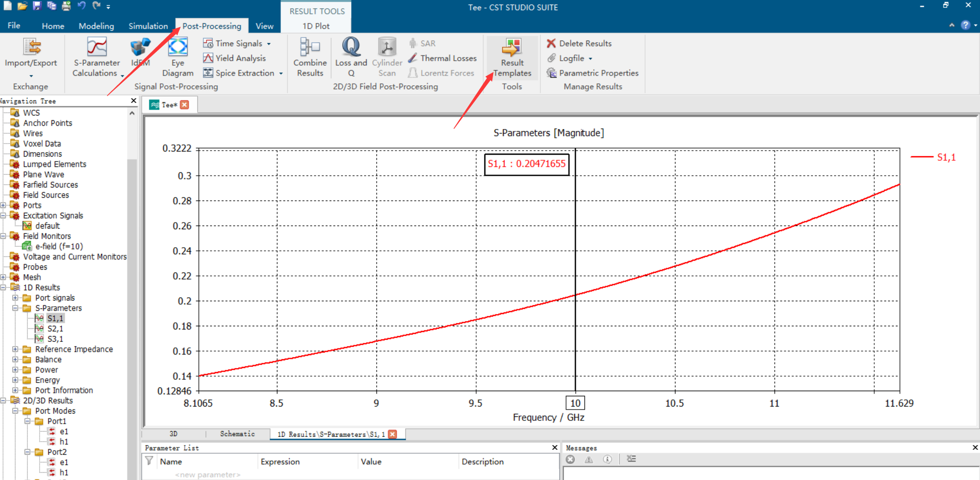The image size is (980, 480).
Task: Open the Import/Export tool
Action: [31, 57]
